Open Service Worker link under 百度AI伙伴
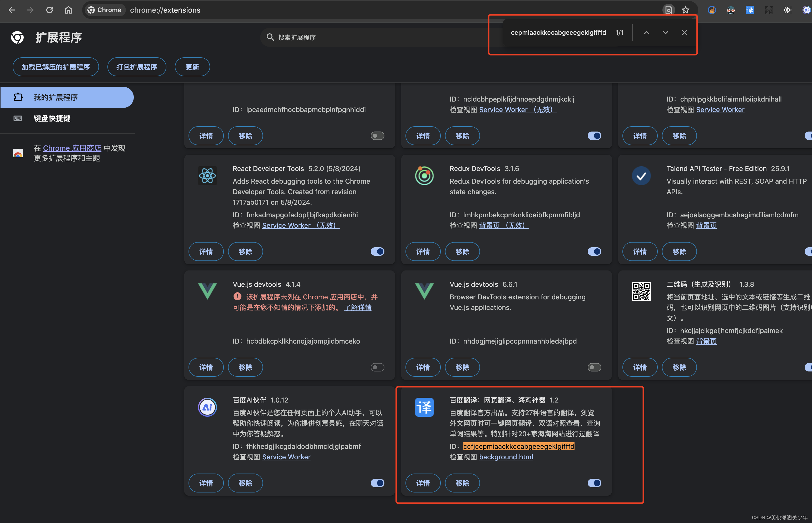812x523 pixels. pos(286,457)
